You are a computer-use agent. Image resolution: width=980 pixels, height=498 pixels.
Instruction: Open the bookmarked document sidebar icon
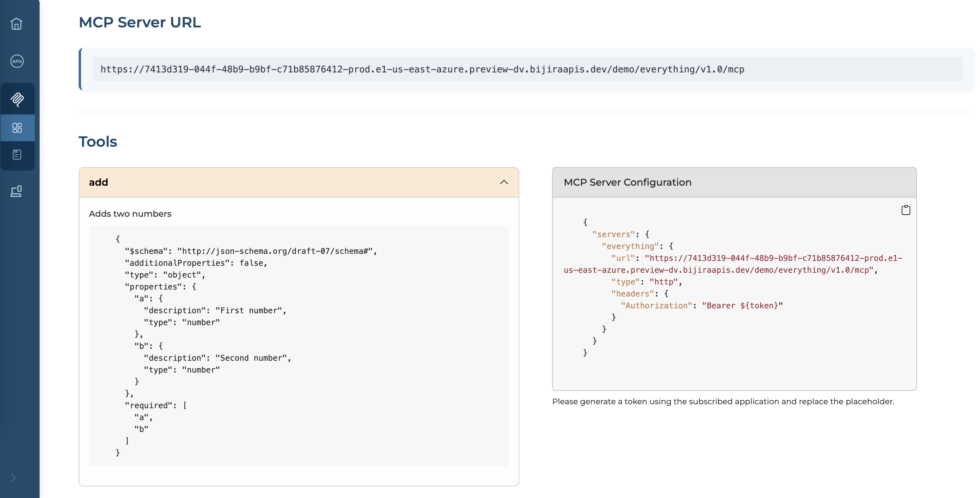[17, 155]
